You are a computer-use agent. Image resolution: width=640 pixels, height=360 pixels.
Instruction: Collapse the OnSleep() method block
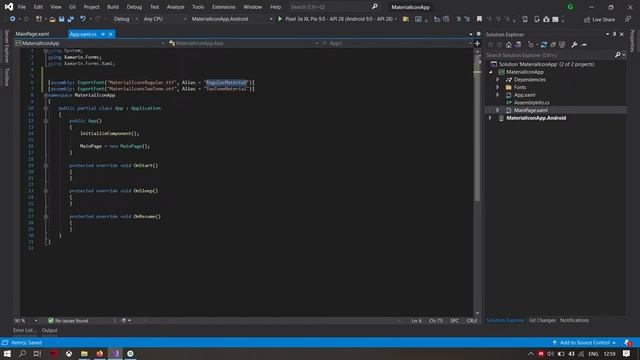tap(46, 191)
